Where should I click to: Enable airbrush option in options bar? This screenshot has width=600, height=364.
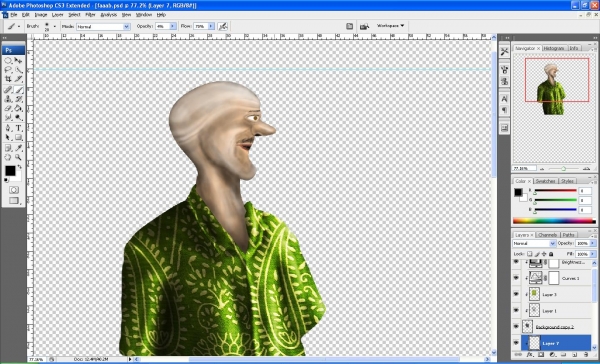(223, 26)
